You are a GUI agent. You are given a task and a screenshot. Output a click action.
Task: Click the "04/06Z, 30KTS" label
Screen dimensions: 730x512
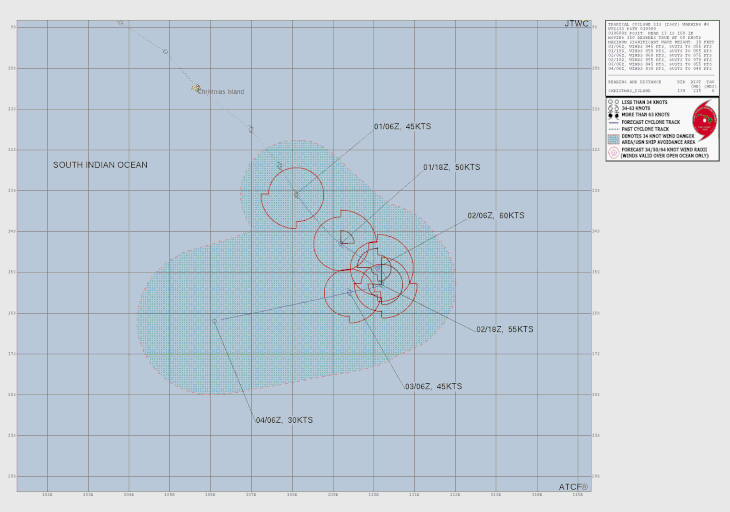coord(284,420)
